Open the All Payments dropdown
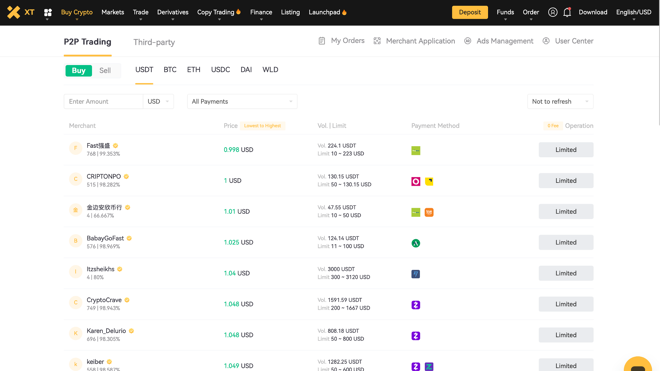 (x=242, y=101)
